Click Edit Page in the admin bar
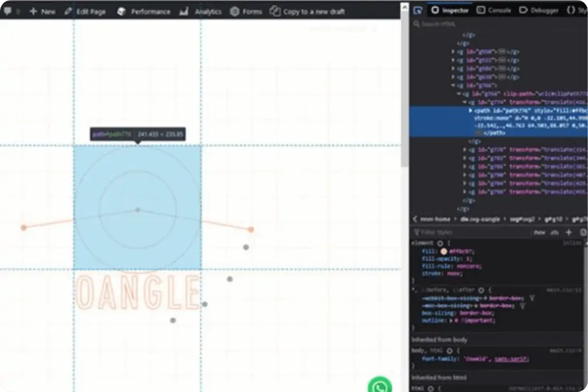588x392 pixels. pyautogui.click(x=85, y=11)
